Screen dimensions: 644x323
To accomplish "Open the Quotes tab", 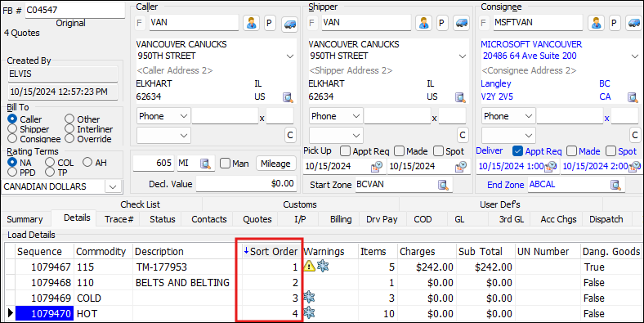I will [257, 219].
